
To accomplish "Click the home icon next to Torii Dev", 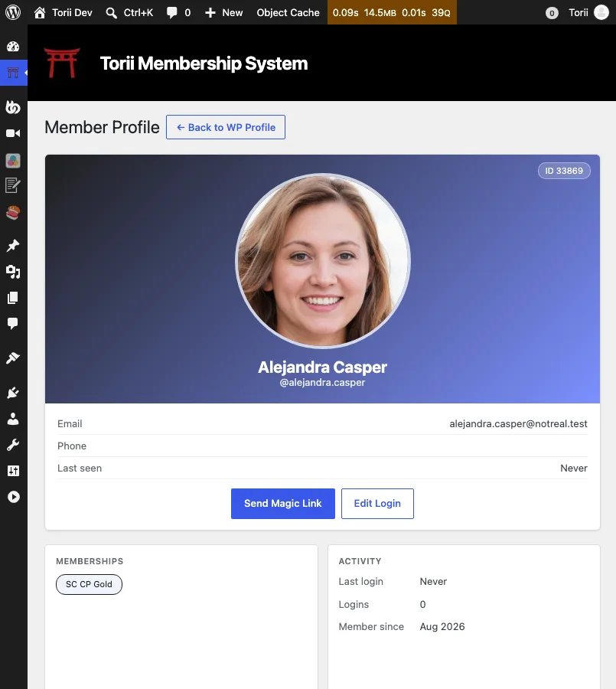I will pyautogui.click(x=40, y=12).
